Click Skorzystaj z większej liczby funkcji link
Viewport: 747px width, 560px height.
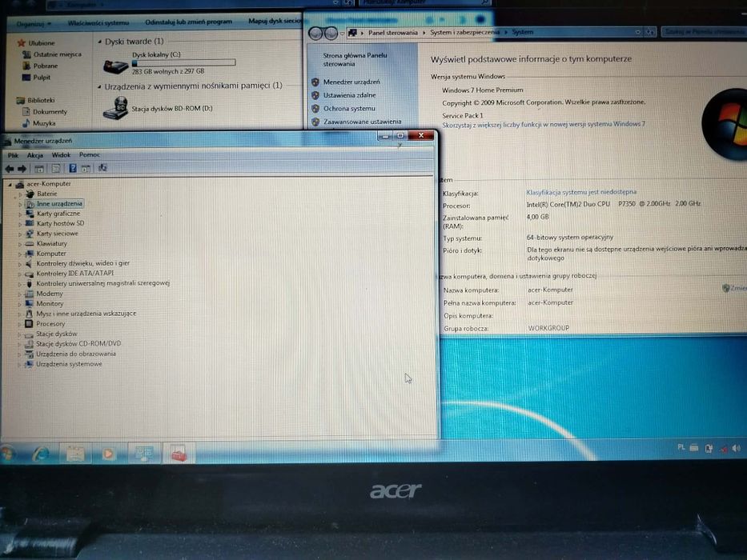[x=544, y=124]
